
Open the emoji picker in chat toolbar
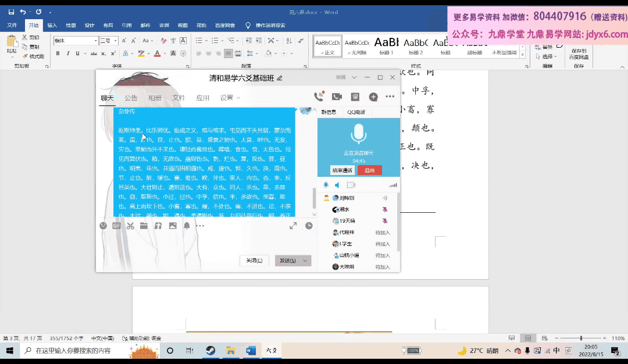(103, 226)
